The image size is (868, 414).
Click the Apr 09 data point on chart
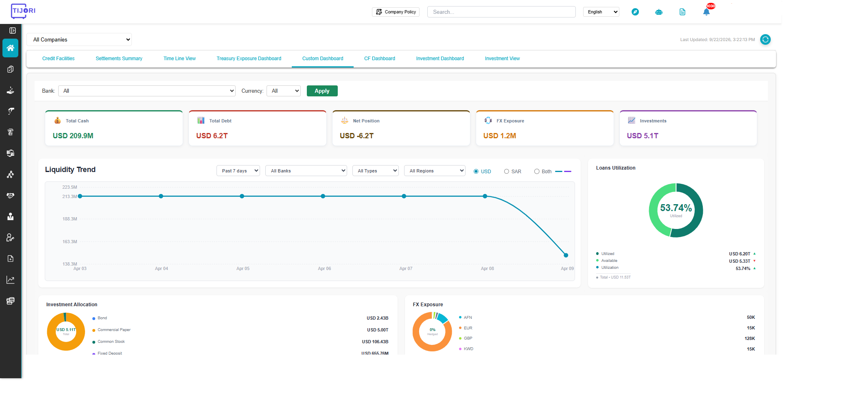(x=566, y=255)
